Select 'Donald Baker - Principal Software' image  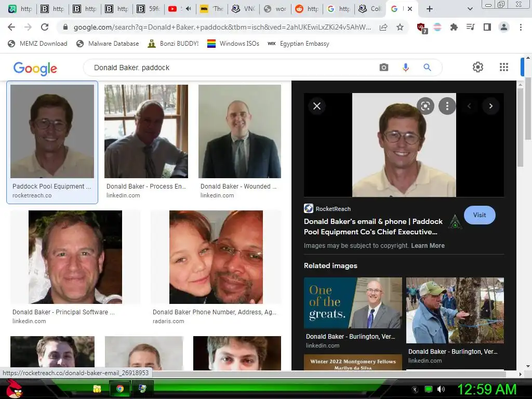[x=75, y=257]
